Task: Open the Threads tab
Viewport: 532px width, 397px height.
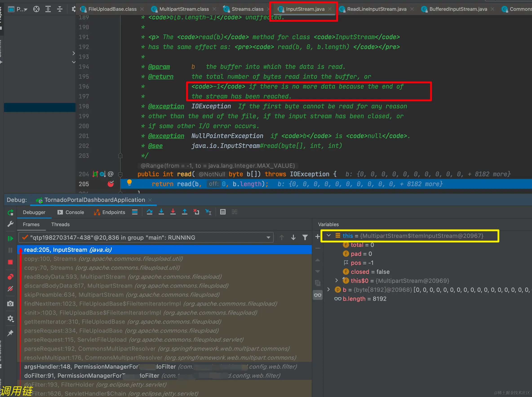Action: tap(60, 224)
